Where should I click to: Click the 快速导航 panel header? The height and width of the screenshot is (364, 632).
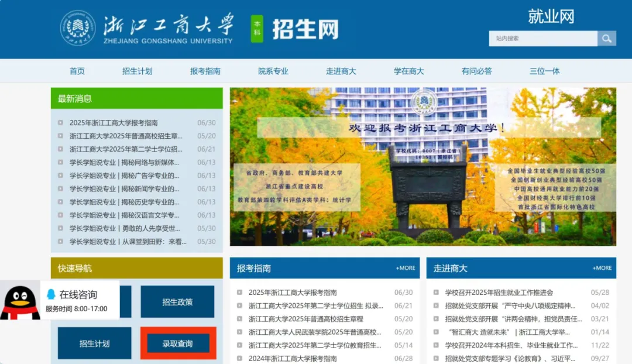pyautogui.click(x=136, y=268)
